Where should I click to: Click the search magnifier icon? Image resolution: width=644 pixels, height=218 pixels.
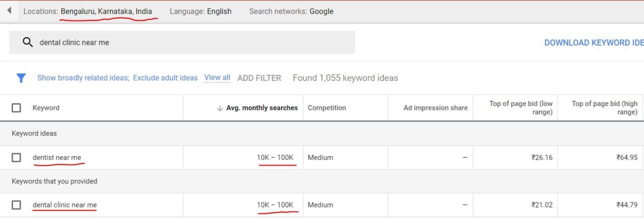point(28,42)
